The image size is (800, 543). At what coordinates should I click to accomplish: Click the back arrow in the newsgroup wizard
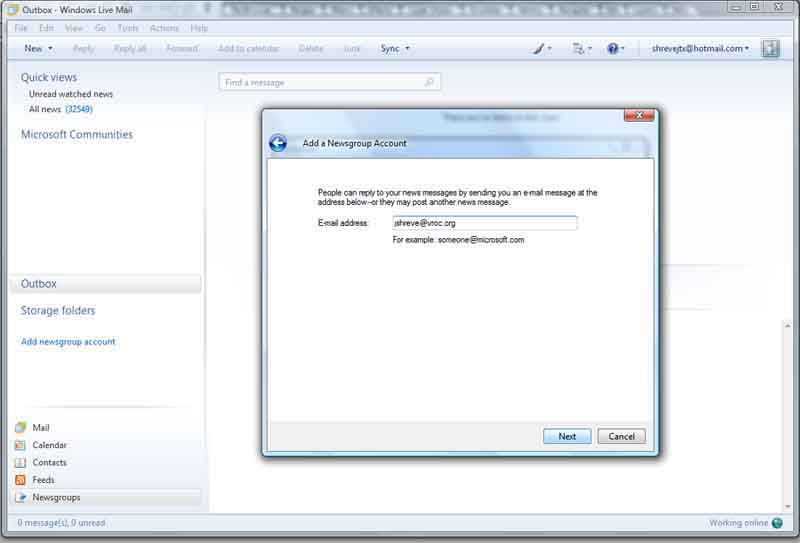(x=278, y=143)
